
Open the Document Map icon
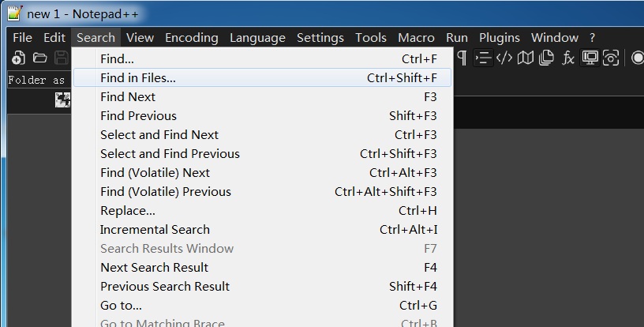pyautogui.click(x=526, y=58)
